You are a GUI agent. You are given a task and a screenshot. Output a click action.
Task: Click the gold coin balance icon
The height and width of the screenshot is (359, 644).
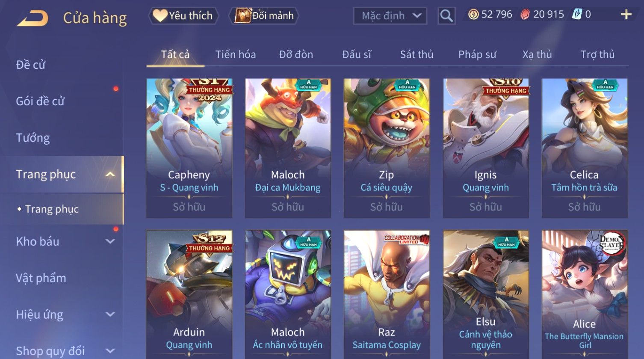[473, 15]
